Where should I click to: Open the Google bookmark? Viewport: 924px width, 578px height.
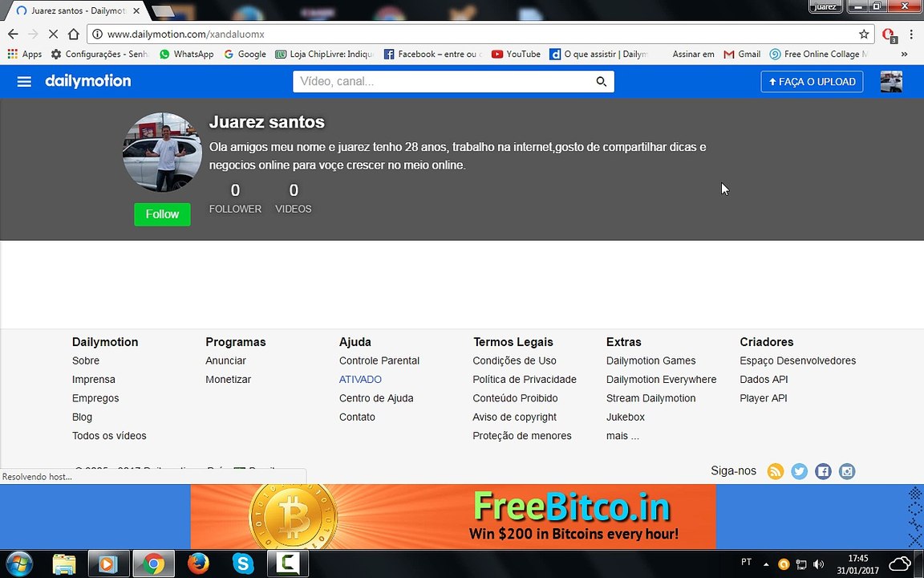(245, 54)
